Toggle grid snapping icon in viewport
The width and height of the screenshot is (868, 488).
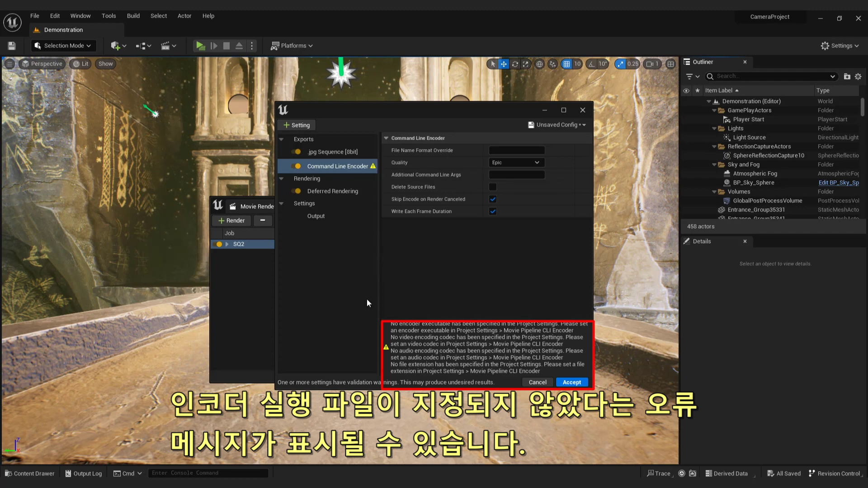click(x=566, y=64)
